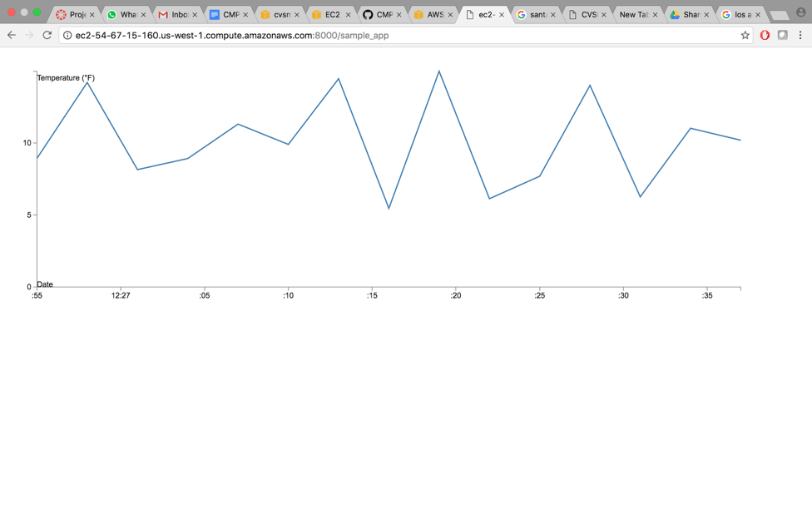
Task: Click the Date axis label
Action: pyautogui.click(x=45, y=284)
